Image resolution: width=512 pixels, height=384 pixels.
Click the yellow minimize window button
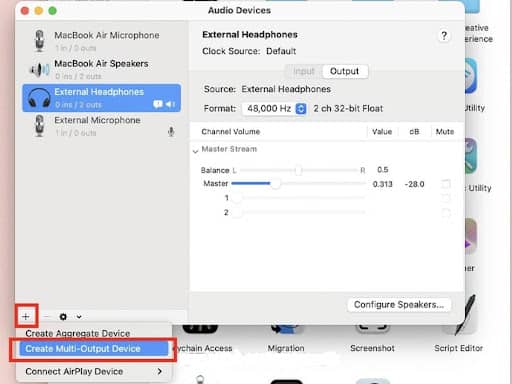(x=39, y=11)
